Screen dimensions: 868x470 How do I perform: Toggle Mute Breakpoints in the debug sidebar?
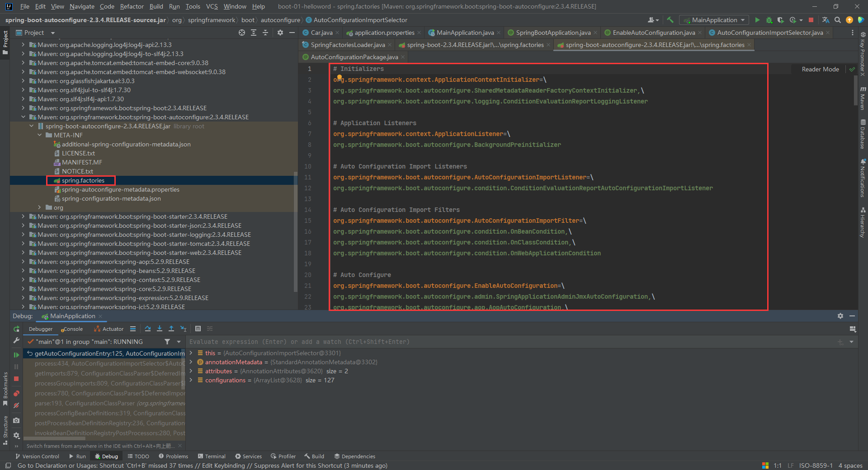click(16, 405)
